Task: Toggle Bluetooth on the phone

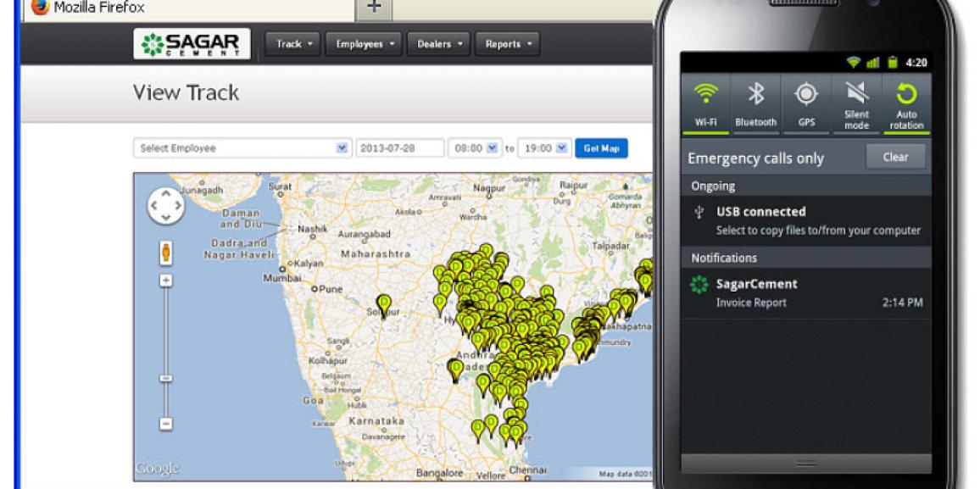Action: (x=755, y=103)
